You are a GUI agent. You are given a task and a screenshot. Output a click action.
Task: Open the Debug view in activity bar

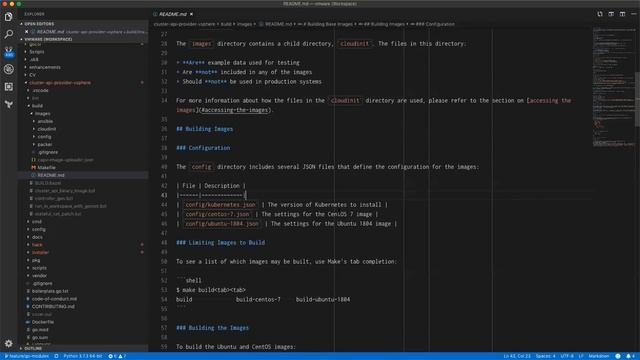pyautogui.click(x=9, y=69)
